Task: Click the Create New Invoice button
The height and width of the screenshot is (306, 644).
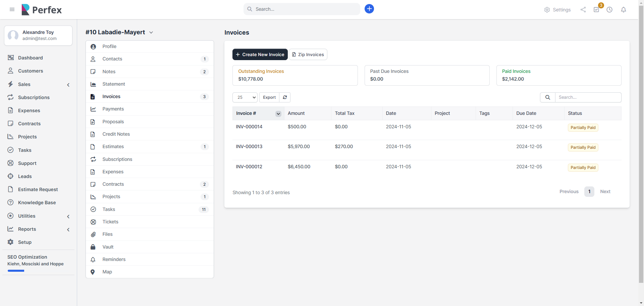Action: click(x=260, y=54)
